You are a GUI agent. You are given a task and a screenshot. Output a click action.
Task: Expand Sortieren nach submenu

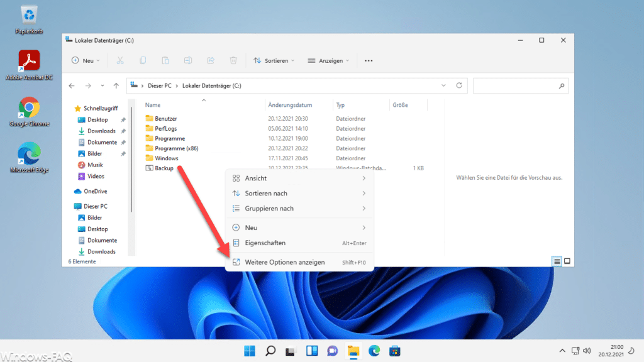299,194
